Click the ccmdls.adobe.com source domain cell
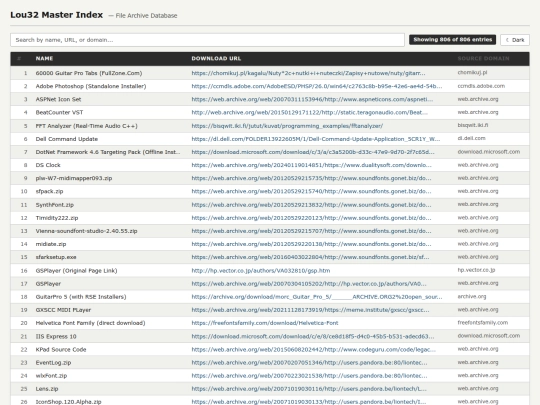Image resolution: width=540 pixels, height=405 pixels. pos(481,86)
